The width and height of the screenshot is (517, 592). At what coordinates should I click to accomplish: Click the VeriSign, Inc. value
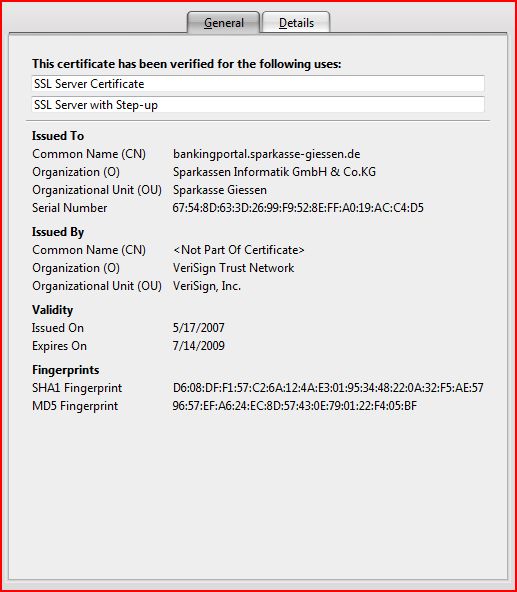point(207,286)
